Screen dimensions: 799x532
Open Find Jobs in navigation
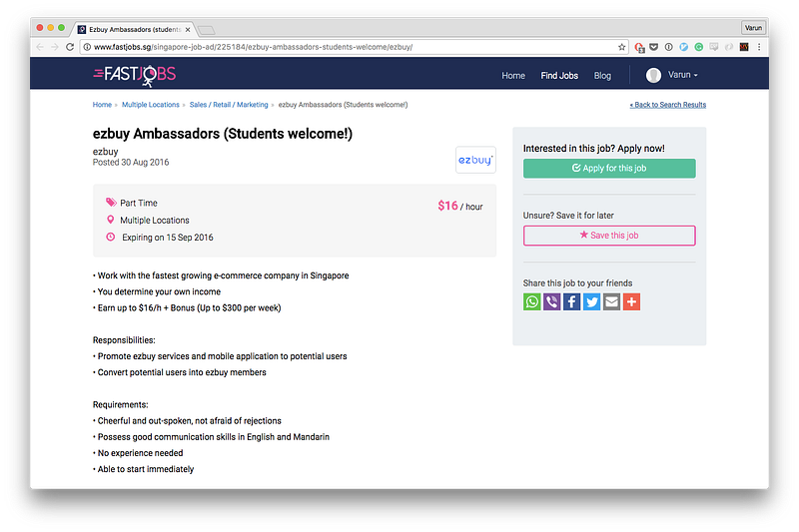[x=559, y=75]
